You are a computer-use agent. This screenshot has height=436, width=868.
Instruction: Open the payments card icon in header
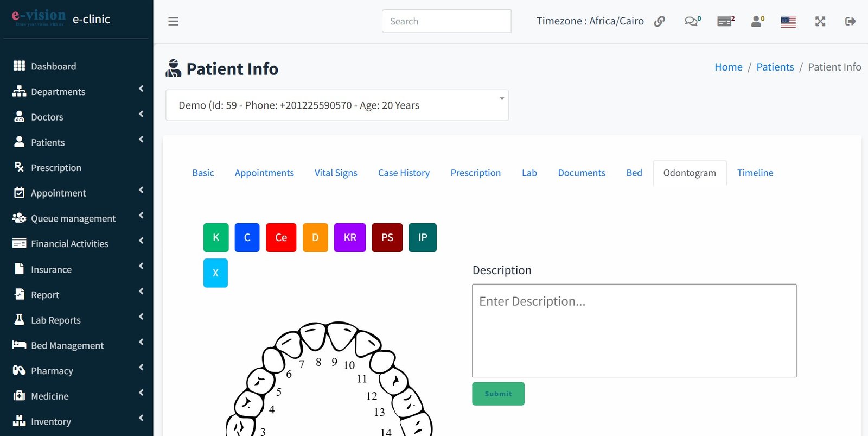[x=725, y=21]
